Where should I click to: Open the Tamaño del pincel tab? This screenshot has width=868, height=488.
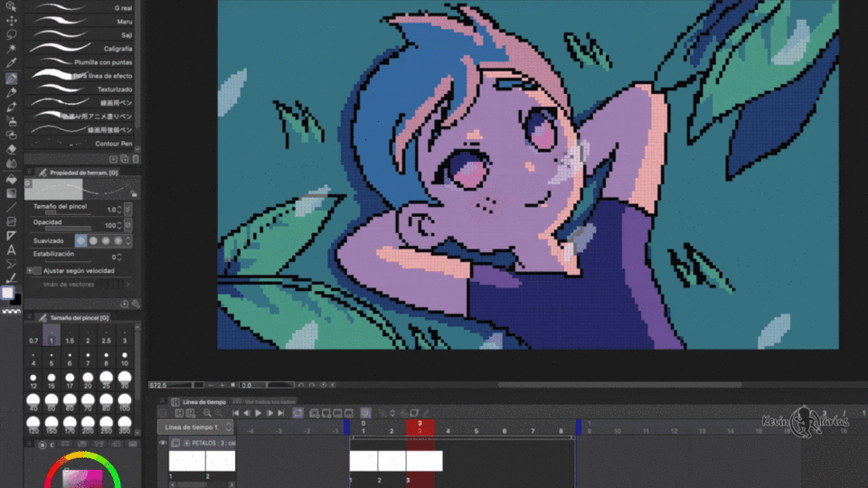pos(73,317)
